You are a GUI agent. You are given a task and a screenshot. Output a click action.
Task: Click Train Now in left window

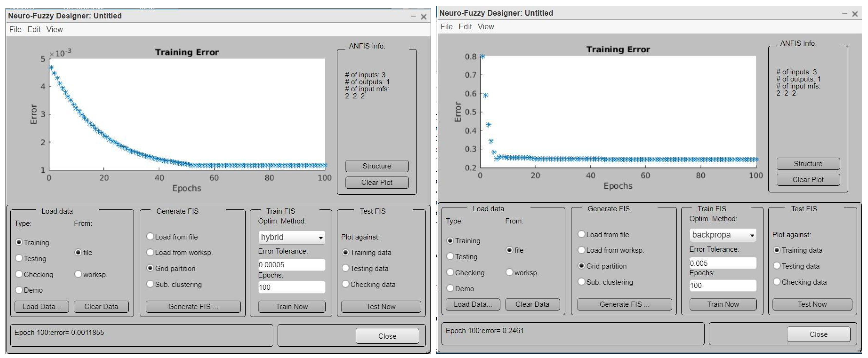pyautogui.click(x=292, y=306)
